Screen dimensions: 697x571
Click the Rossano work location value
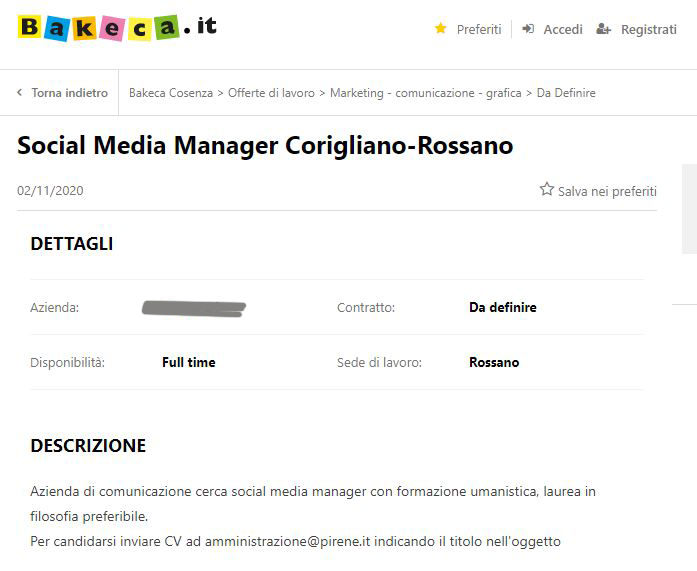(494, 363)
